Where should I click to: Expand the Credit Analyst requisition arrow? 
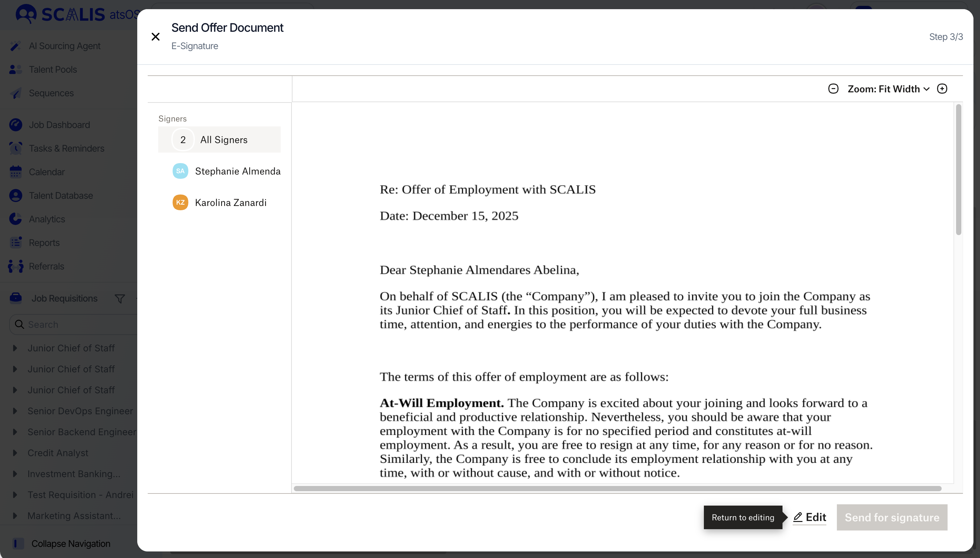[15, 453]
